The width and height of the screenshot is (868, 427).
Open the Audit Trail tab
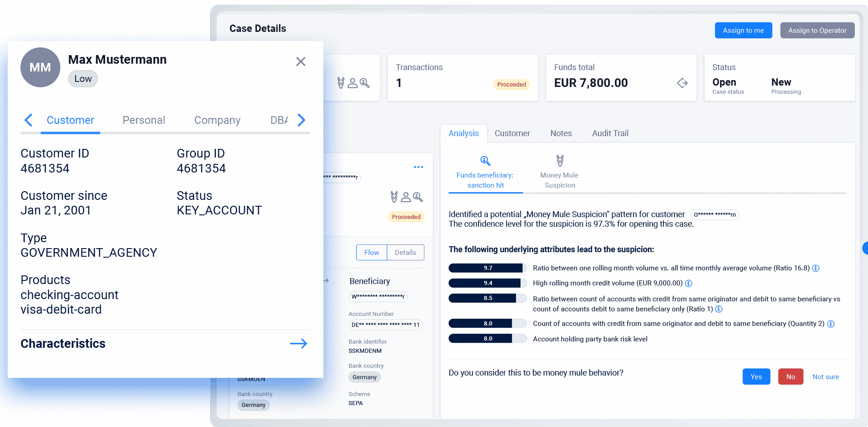(610, 133)
